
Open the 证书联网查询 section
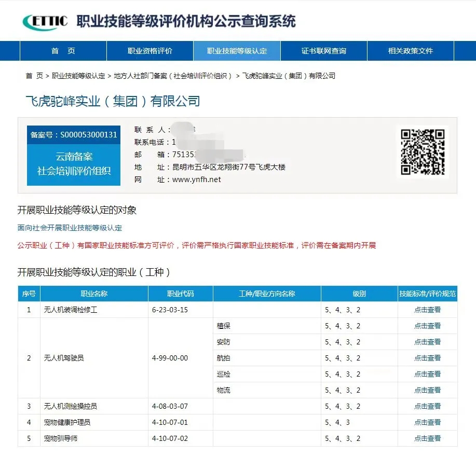click(x=323, y=51)
